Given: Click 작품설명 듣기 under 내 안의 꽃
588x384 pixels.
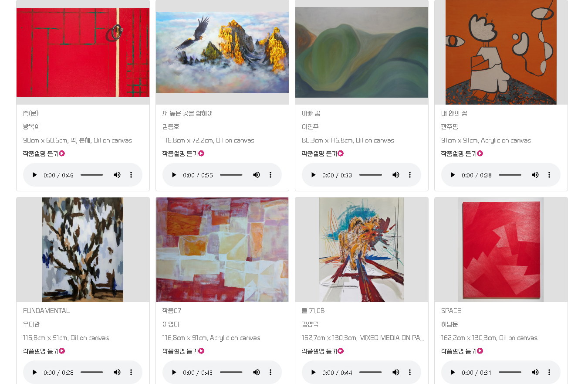Looking at the screenshot, I should click(x=459, y=153).
